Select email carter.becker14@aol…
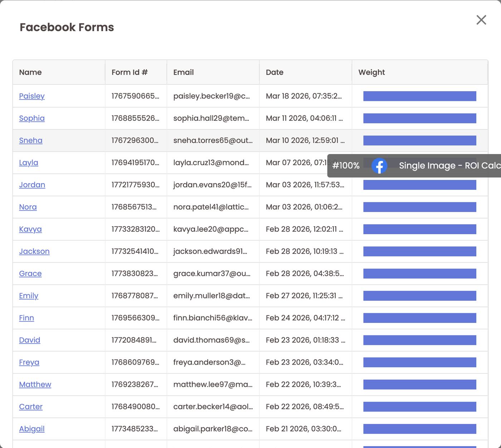This screenshot has height=448, width=501. pos(213,407)
